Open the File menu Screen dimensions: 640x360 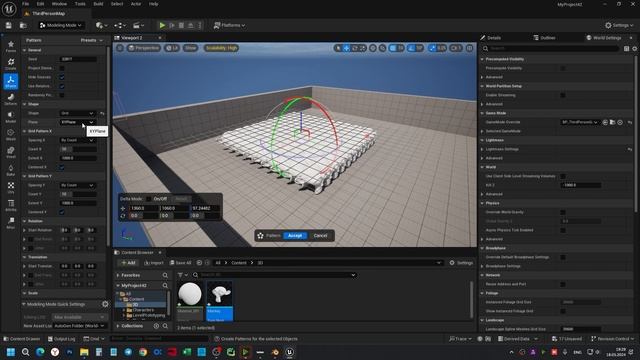tap(25, 4)
